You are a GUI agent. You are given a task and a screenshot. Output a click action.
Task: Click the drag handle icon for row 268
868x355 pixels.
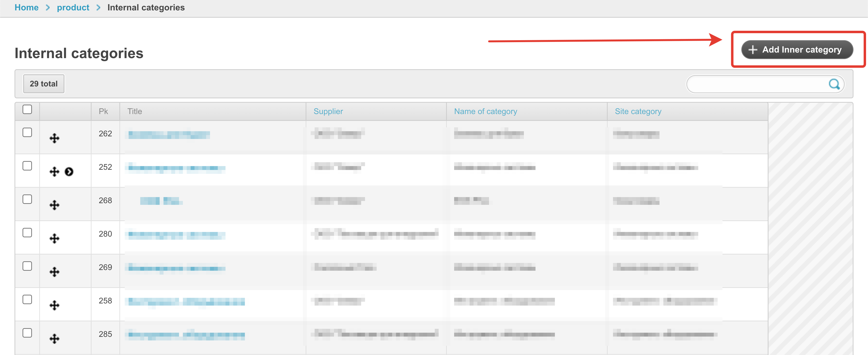[x=54, y=205]
